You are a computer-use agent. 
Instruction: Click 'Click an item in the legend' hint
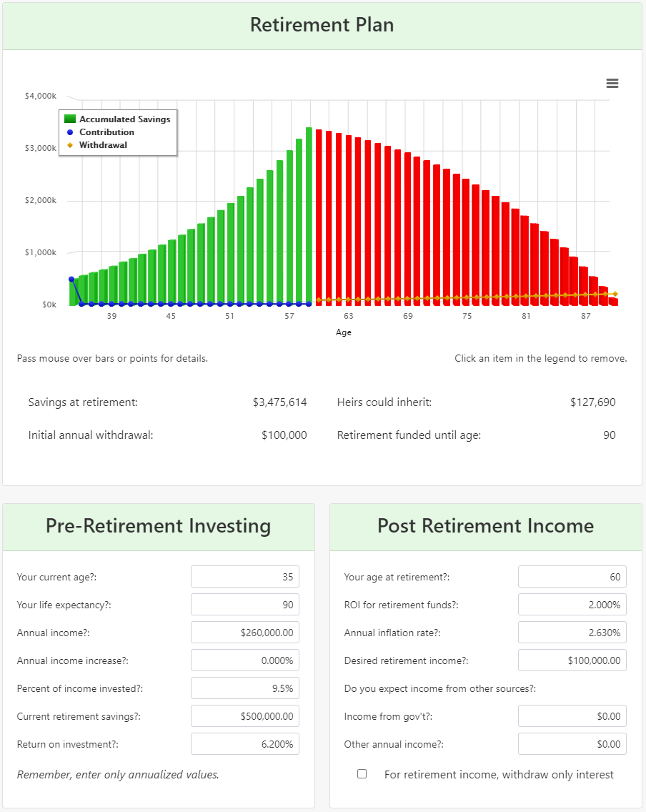[x=541, y=358]
